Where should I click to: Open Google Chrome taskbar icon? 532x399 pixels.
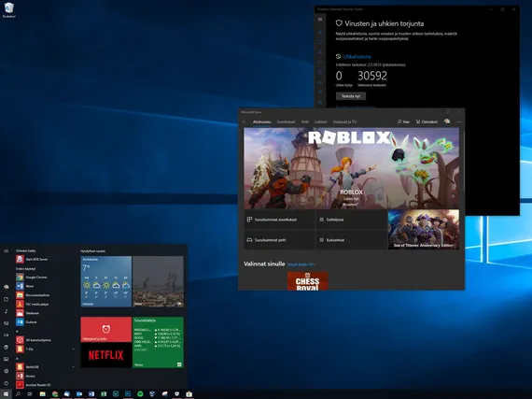(55, 394)
